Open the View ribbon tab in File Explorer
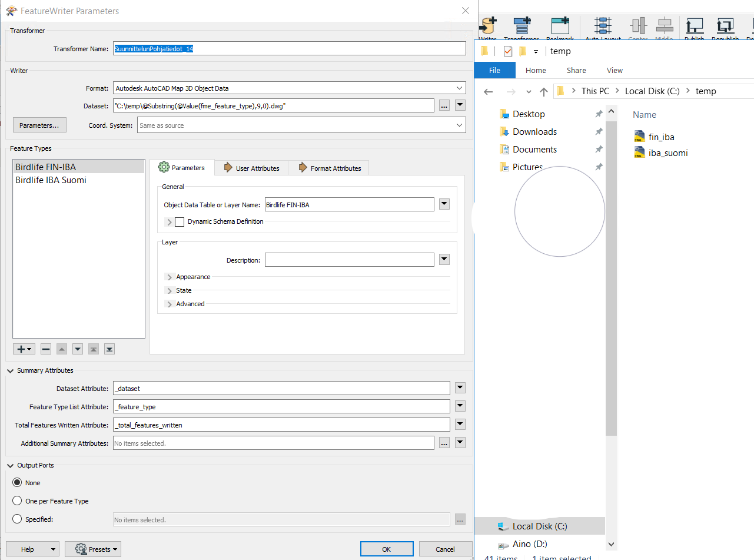The height and width of the screenshot is (560, 754). click(615, 70)
